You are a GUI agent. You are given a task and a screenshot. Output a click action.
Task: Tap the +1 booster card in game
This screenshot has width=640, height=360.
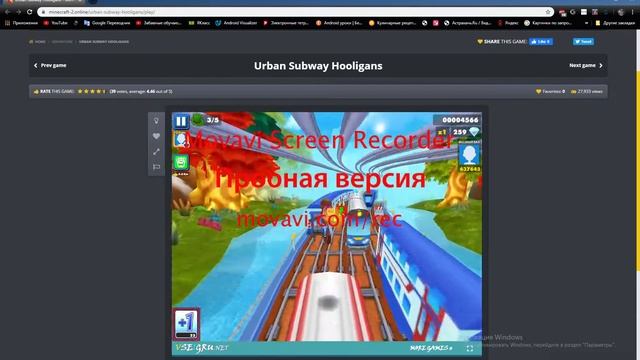pos(186,324)
